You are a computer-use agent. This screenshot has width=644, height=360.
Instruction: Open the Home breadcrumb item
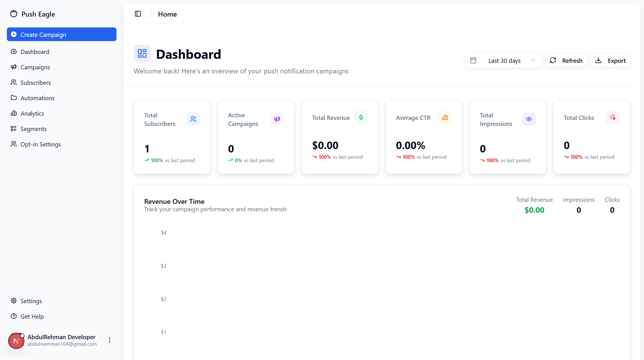(167, 14)
